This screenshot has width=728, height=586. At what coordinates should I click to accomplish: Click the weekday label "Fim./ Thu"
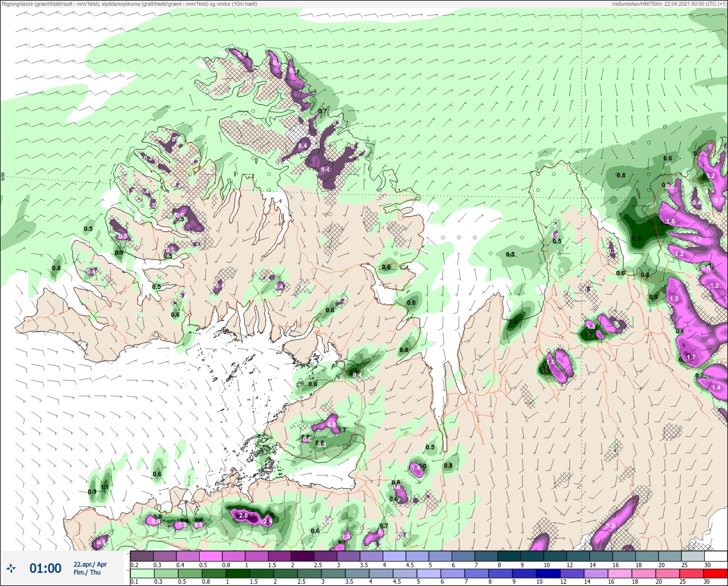87,572
